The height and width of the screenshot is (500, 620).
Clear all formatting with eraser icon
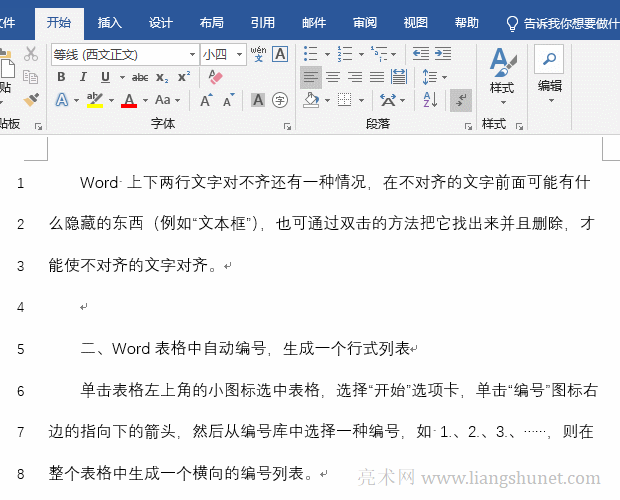click(214, 76)
